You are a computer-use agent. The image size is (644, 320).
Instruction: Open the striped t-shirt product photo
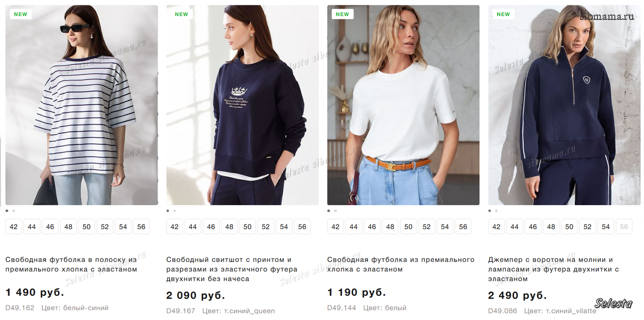click(x=82, y=105)
